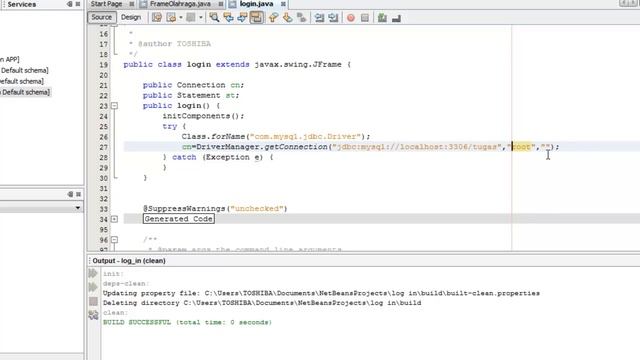This screenshot has width=640, height=360.
Task: Click line number 19 in the gutter
Action: pos(104,65)
